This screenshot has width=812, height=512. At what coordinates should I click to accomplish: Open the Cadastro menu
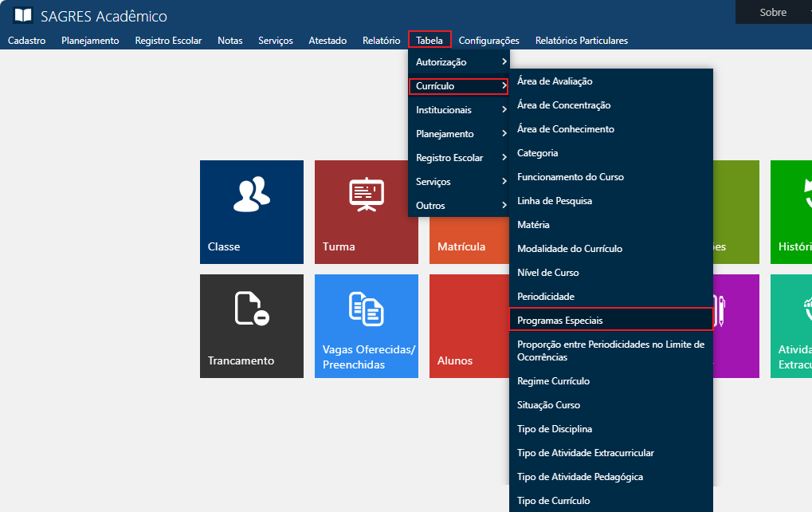pyautogui.click(x=26, y=41)
